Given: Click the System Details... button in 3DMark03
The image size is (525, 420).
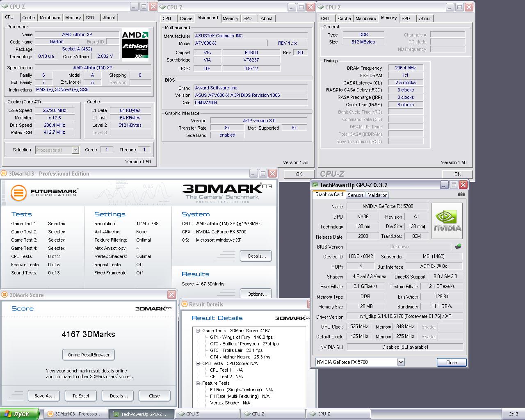Looking at the screenshot, I should coord(257,256).
